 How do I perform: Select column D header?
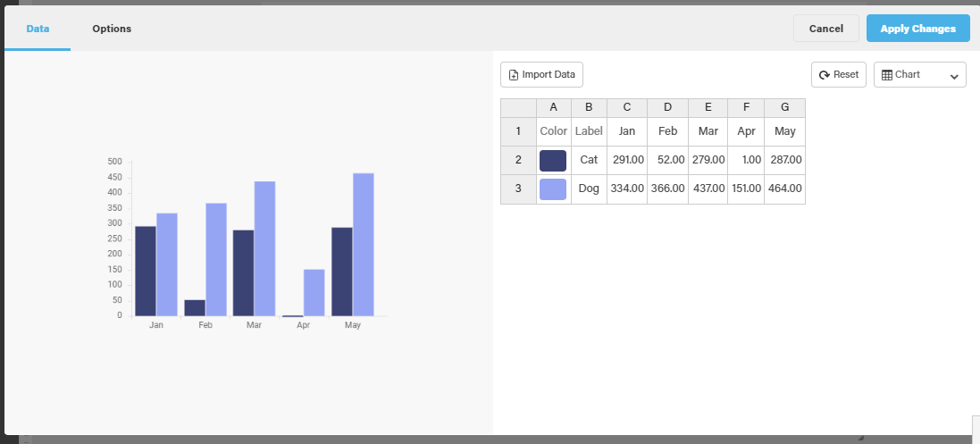coord(667,107)
